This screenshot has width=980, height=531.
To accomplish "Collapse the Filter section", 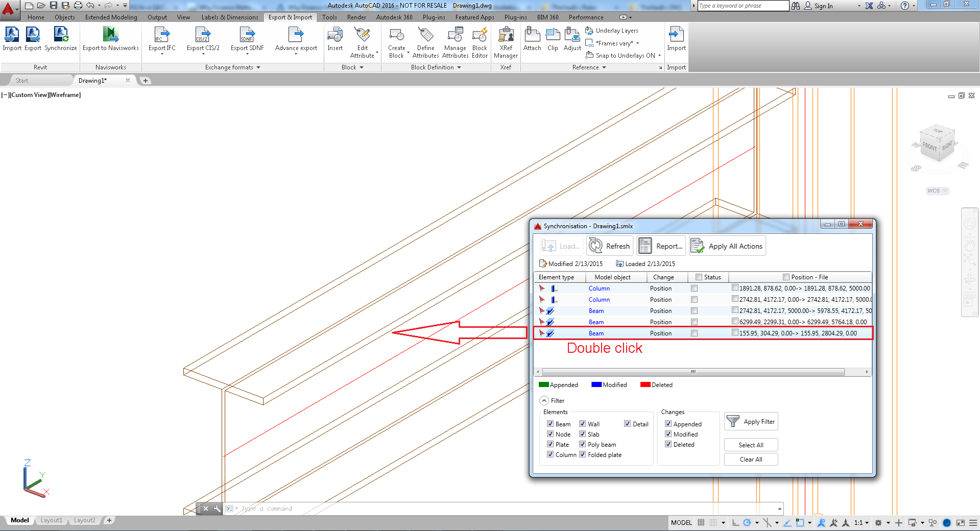I will coord(544,401).
